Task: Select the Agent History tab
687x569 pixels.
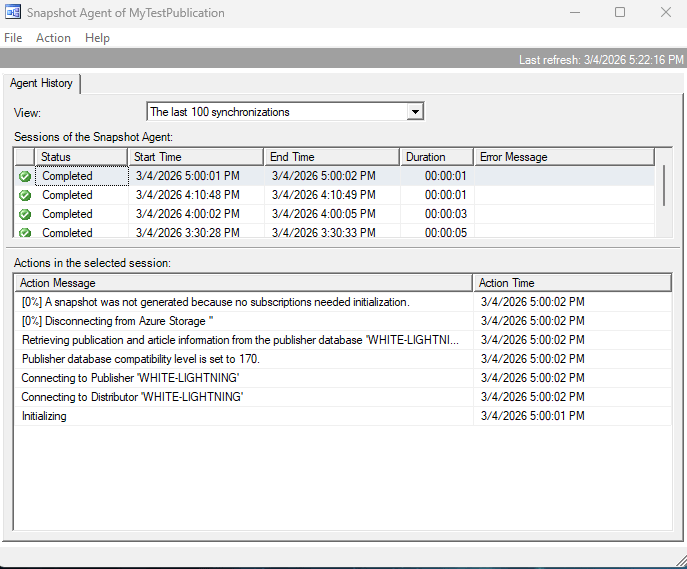Action: point(42,84)
